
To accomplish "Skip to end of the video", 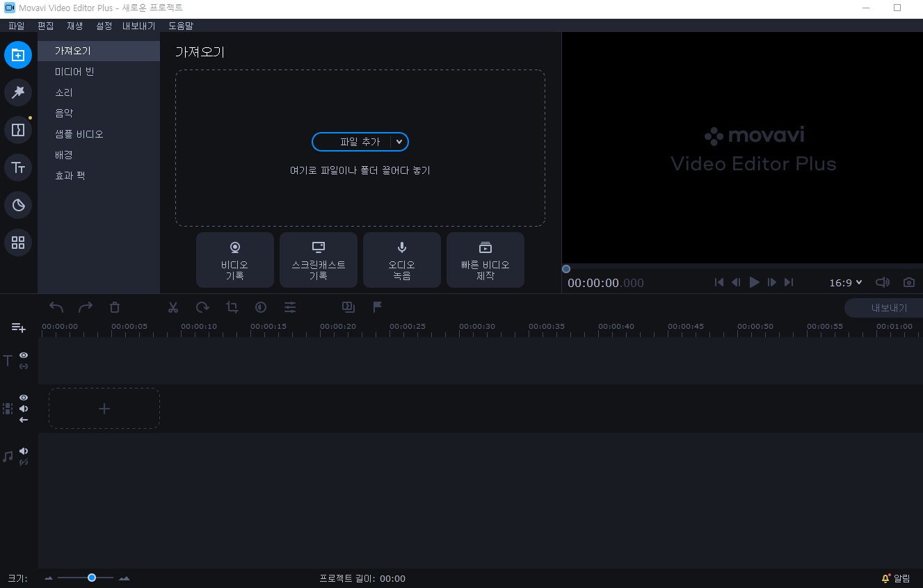I will tap(789, 283).
